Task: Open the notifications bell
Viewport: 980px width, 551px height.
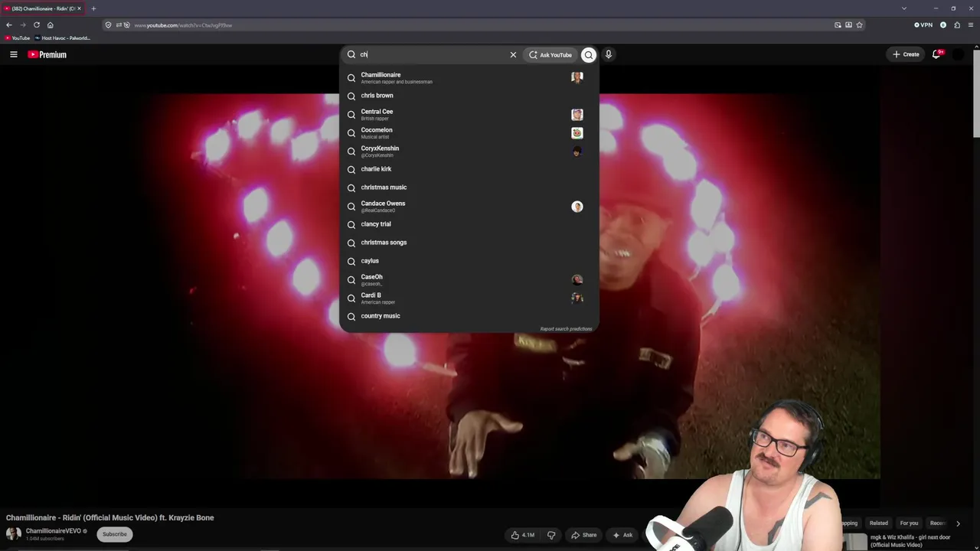Action: tap(936, 54)
